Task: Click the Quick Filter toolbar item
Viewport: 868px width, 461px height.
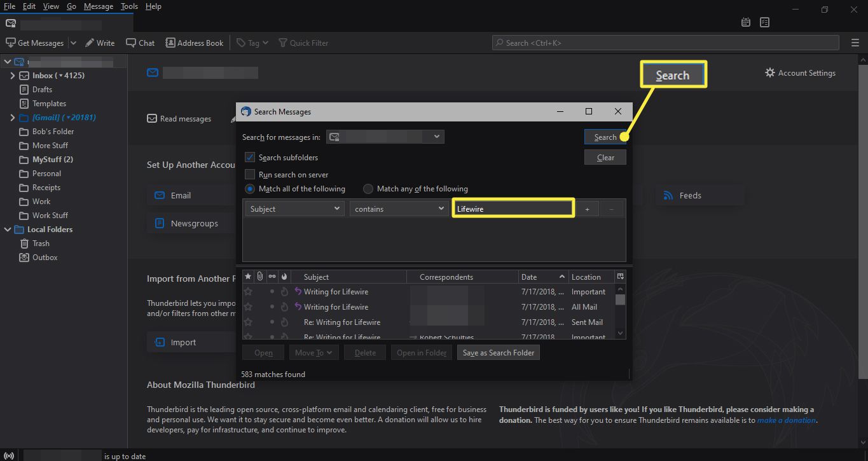Action: [x=302, y=43]
